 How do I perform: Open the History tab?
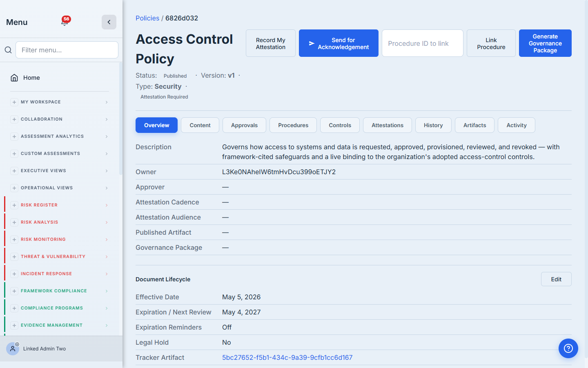click(x=433, y=125)
